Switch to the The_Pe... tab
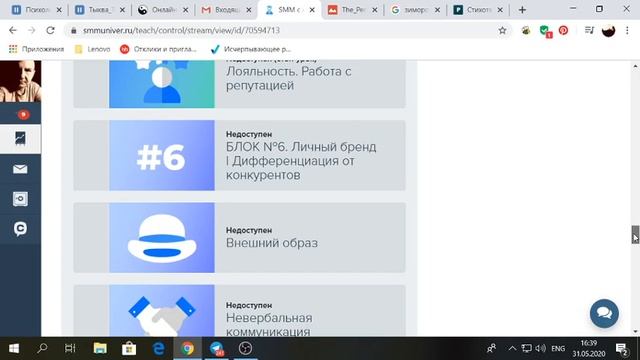 (353, 10)
